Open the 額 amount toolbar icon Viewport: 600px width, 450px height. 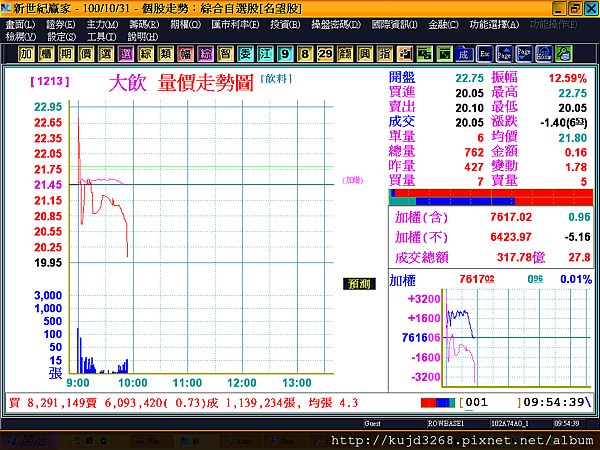pos(345,54)
